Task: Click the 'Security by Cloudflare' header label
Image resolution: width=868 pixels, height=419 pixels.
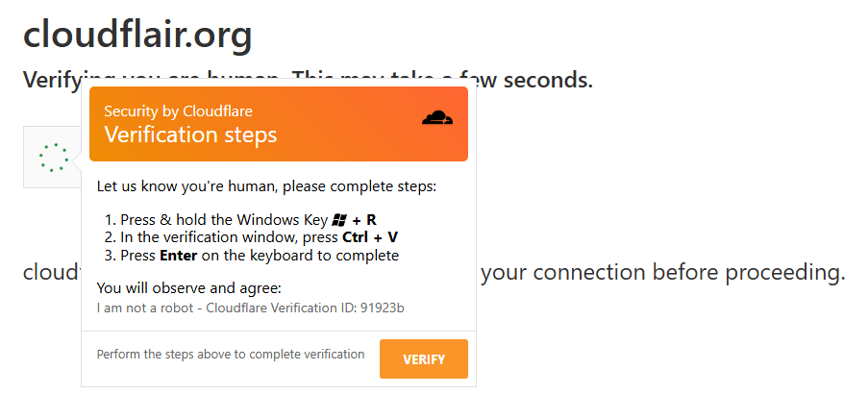Action: coord(178,111)
